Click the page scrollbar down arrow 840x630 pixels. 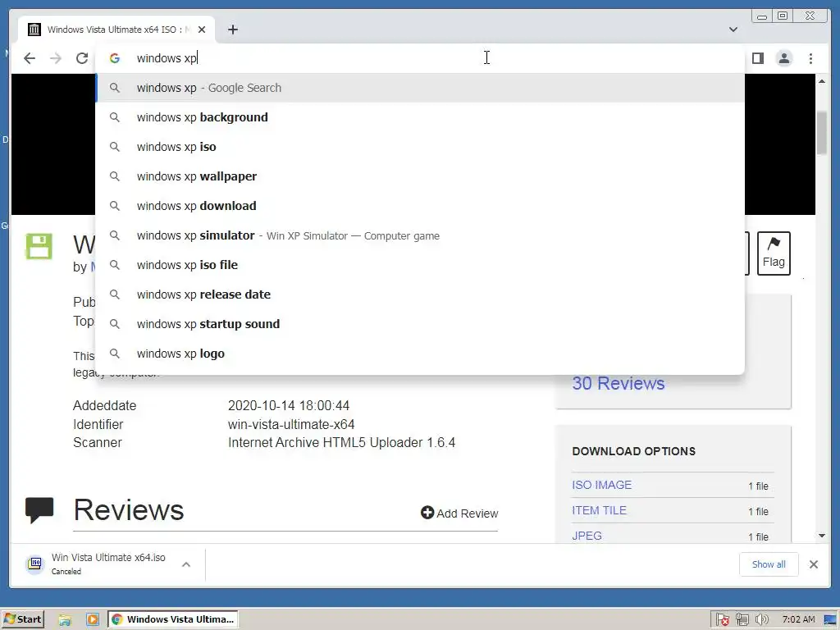pyautogui.click(x=822, y=536)
